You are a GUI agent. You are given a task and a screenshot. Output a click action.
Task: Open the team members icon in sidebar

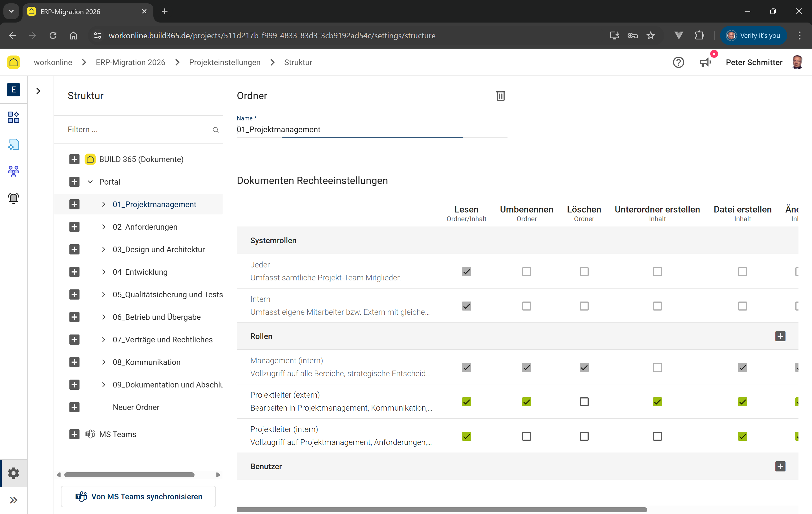(x=14, y=171)
